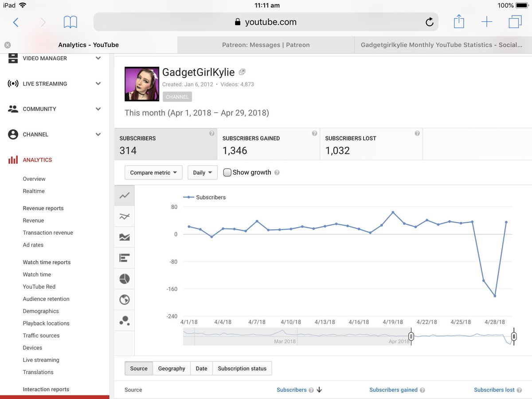532x399 pixels.
Task: Expand the Community section chevron
Action: click(x=98, y=109)
